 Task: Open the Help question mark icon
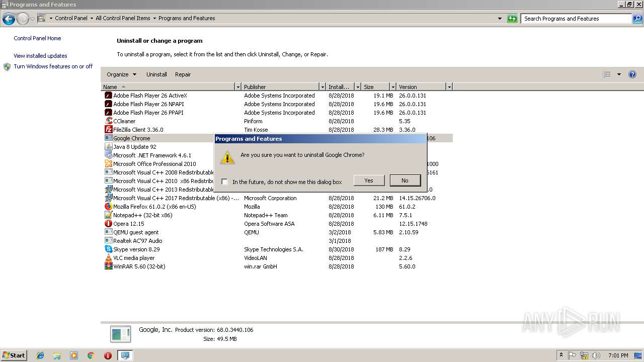[x=632, y=74]
